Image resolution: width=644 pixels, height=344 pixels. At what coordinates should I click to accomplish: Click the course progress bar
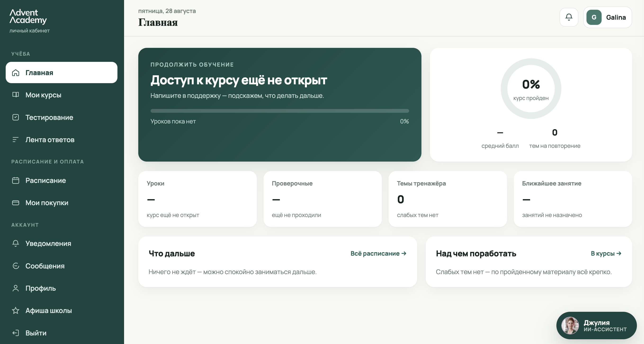tap(280, 111)
